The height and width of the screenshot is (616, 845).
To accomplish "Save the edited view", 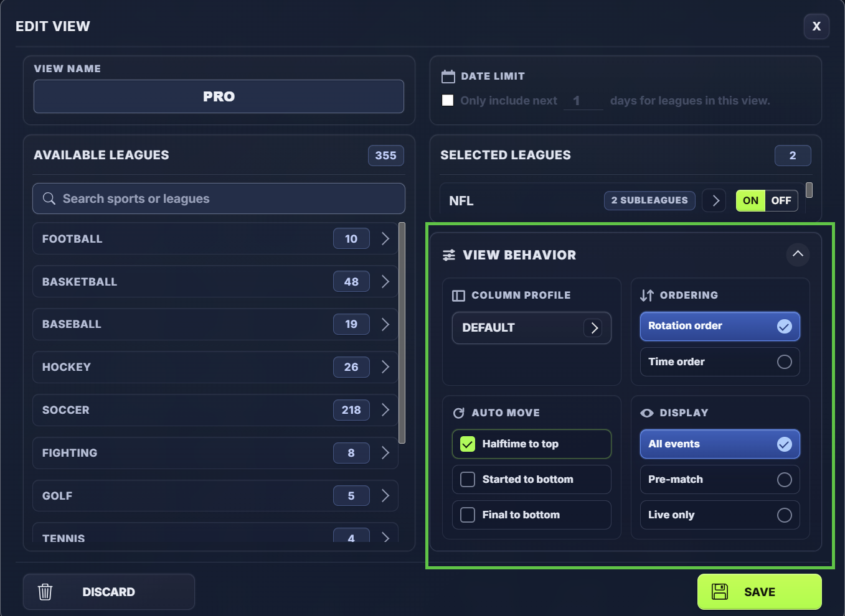I will (x=760, y=592).
